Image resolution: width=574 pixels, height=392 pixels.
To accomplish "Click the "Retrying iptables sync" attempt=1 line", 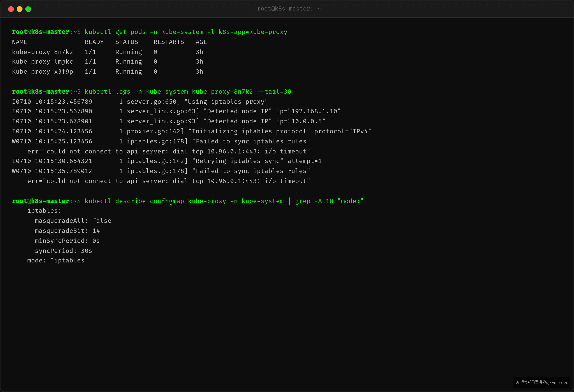I will (167, 161).
